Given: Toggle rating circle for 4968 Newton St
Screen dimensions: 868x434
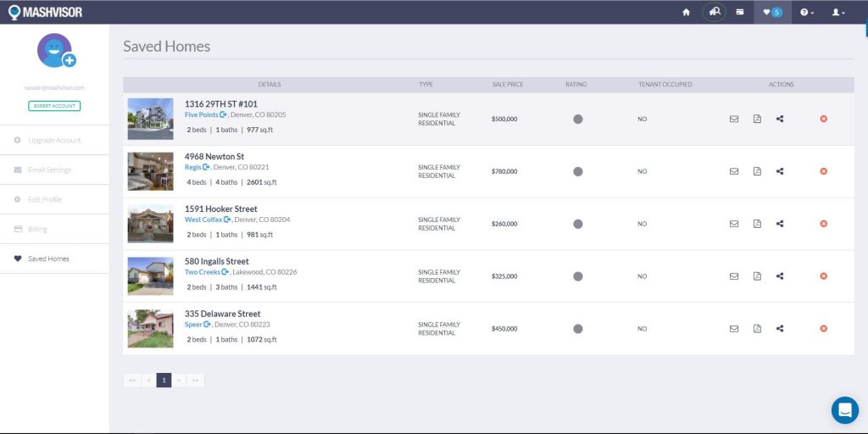Looking at the screenshot, I should coord(578,171).
